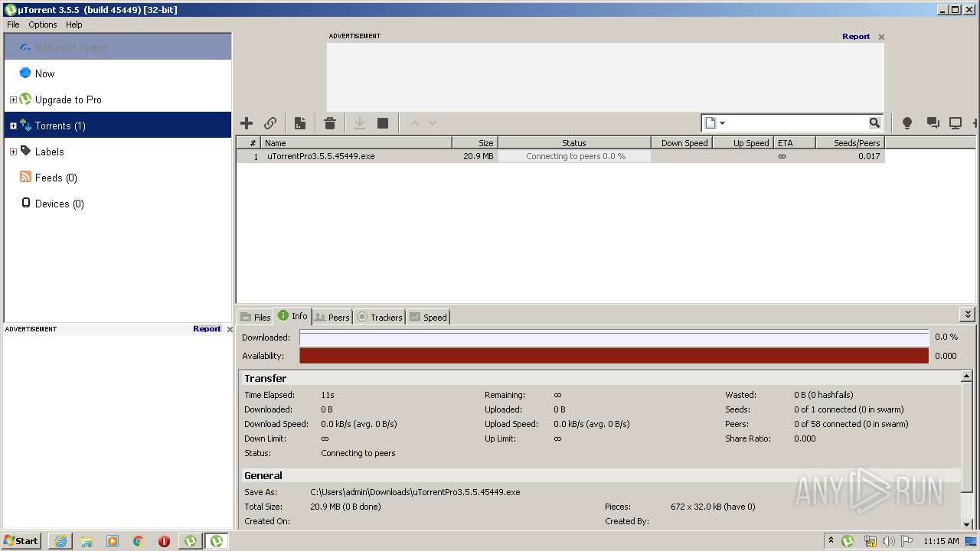Click the Downloaded progress bar
Image resolution: width=980 pixels, height=551 pixels.
[614, 337]
